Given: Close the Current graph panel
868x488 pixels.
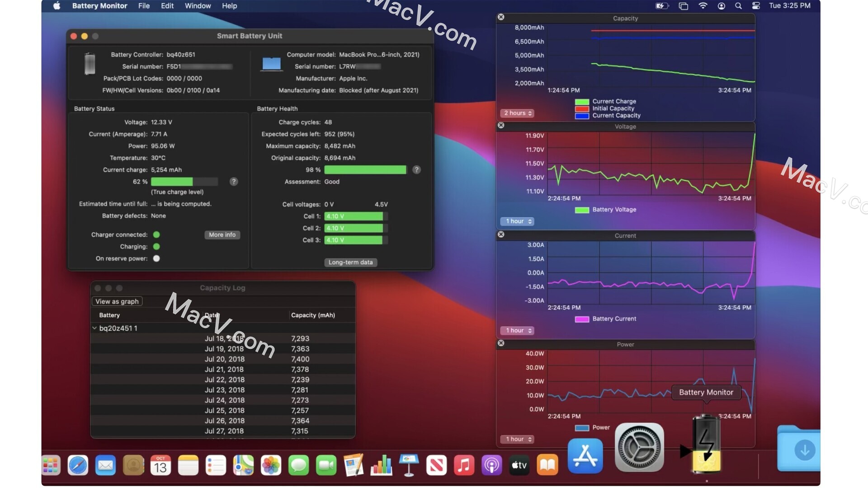Looking at the screenshot, I should click(x=501, y=235).
